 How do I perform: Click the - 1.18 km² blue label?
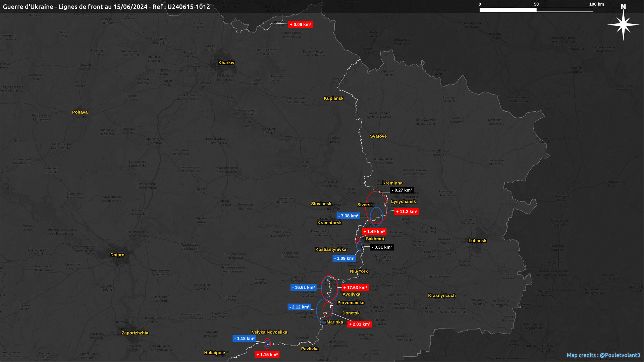[x=245, y=339]
